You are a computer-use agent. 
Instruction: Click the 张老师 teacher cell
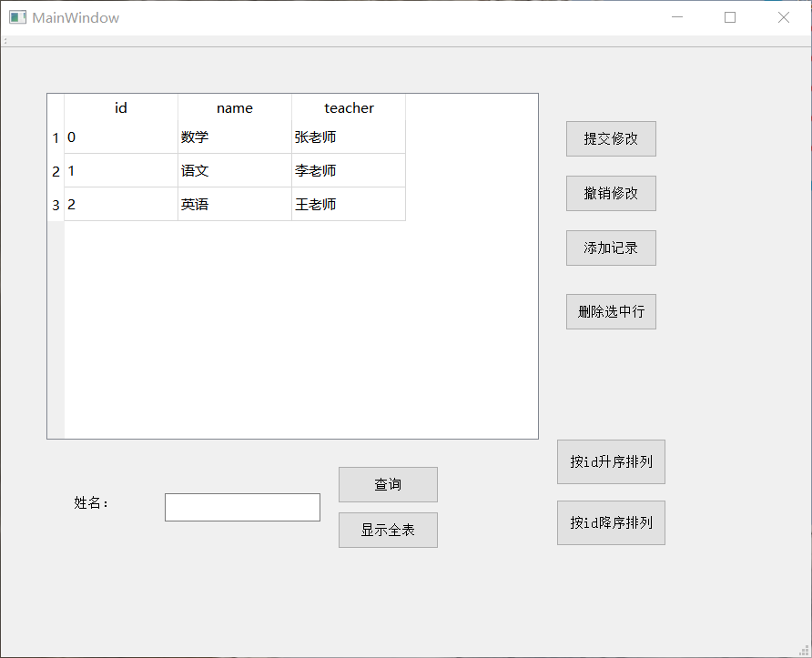349,137
